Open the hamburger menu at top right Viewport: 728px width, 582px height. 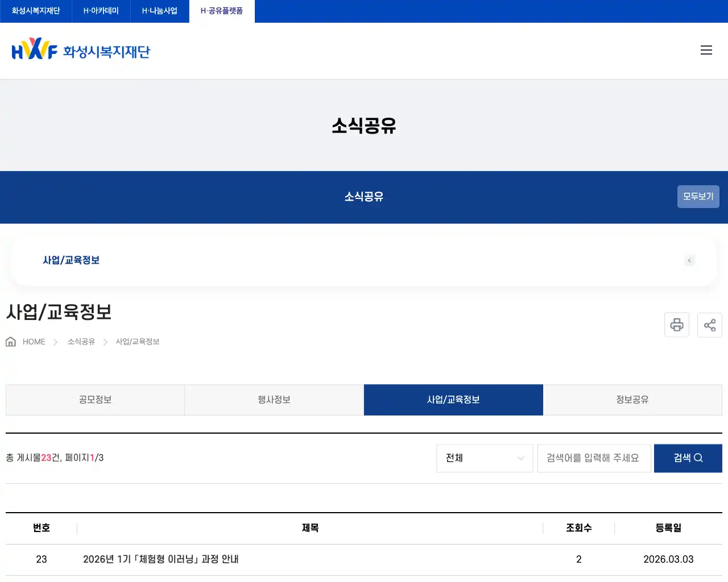point(706,50)
